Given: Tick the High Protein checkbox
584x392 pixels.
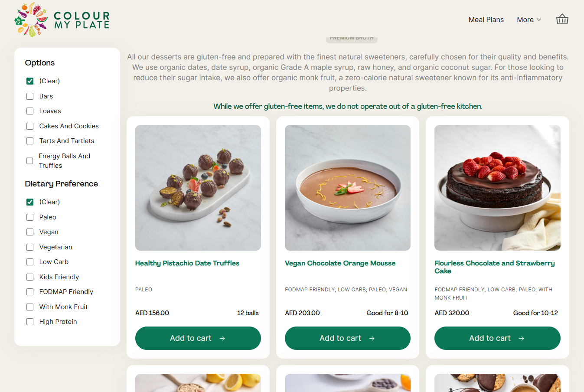Looking at the screenshot, I should pyautogui.click(x=30, y=322).
